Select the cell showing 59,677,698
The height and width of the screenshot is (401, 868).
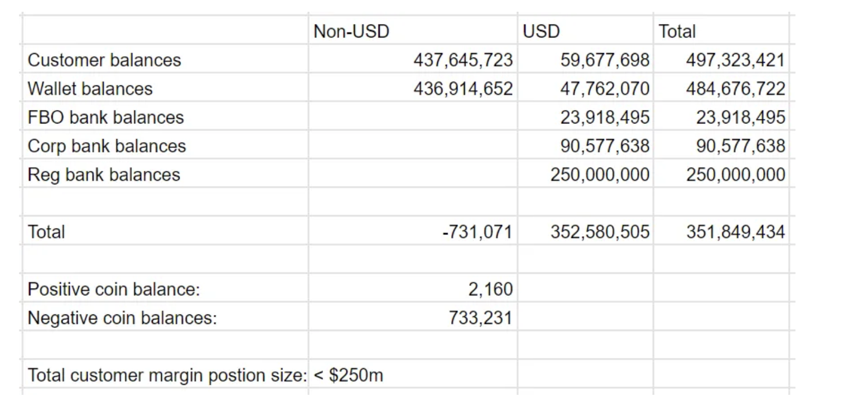[x=585, y=60]
